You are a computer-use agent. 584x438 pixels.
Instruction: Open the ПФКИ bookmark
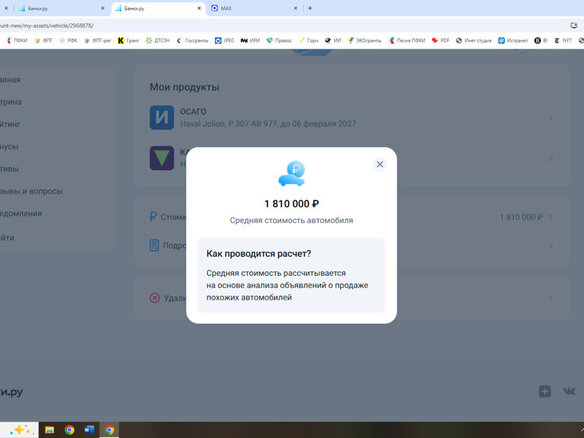[x=18, y=40]
